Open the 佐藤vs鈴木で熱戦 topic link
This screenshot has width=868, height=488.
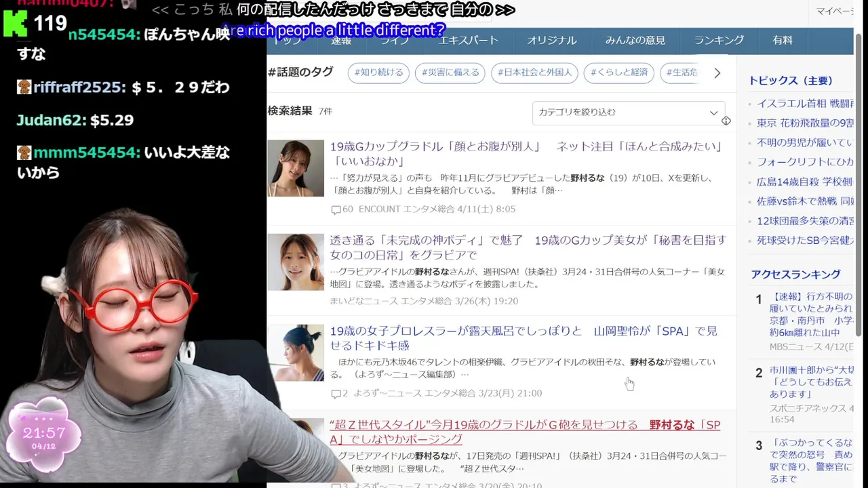click(805, 202)
